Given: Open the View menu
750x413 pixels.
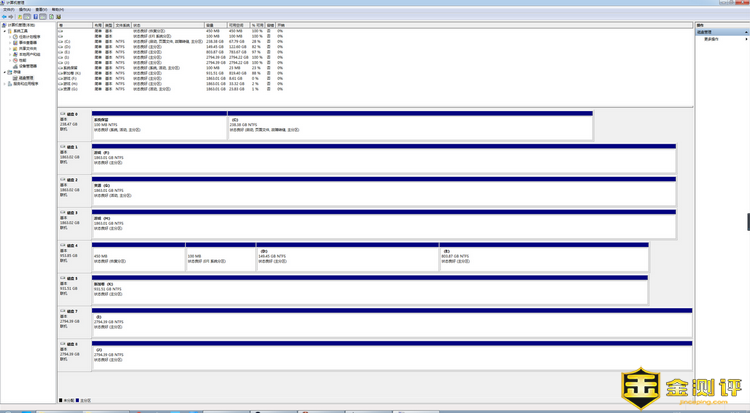Looking at the screenshot, I should coord(40,9).
